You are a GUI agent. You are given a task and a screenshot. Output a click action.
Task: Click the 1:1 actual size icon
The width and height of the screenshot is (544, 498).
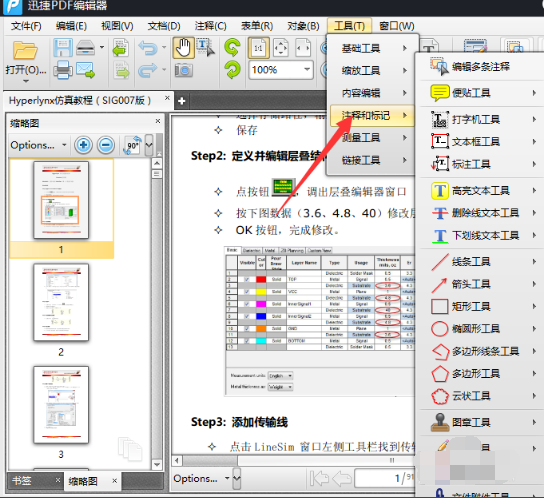click(x=258, y=48)
